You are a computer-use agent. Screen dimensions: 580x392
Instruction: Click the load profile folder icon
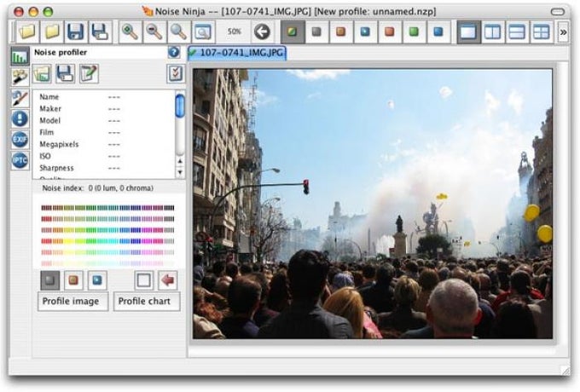coord(42,73)
